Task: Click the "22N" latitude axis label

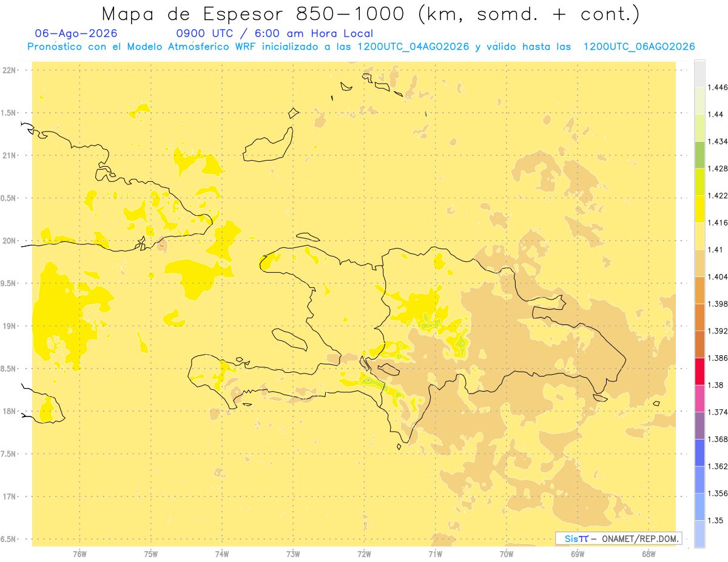Action: pos(9,70)
